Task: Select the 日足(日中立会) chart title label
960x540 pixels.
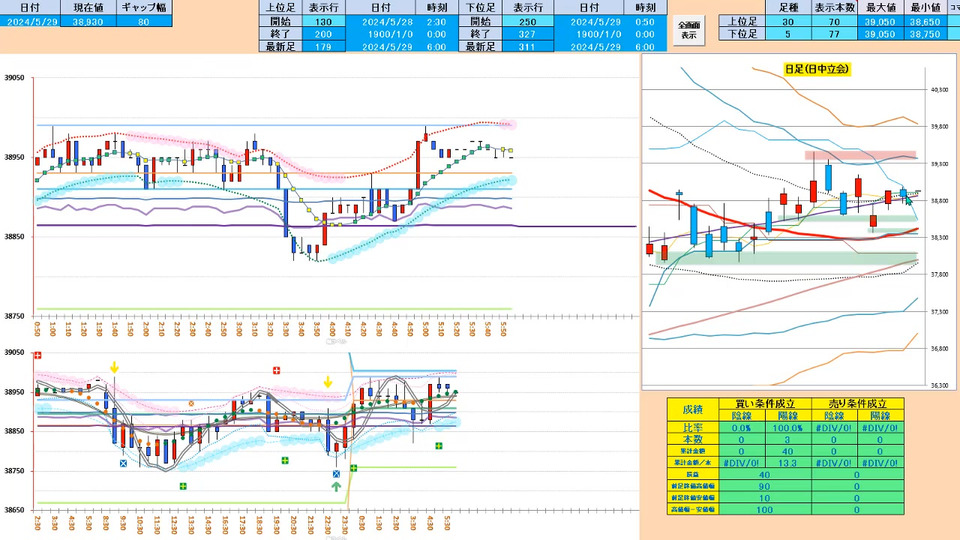Action: tap(817, 69)
